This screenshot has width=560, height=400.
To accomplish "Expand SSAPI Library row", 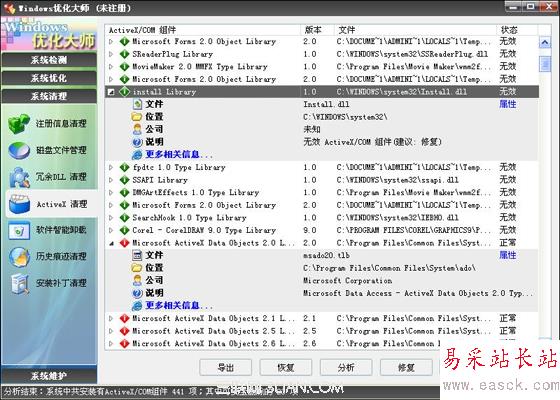I will pyautogui.click(x=111, y=180).
